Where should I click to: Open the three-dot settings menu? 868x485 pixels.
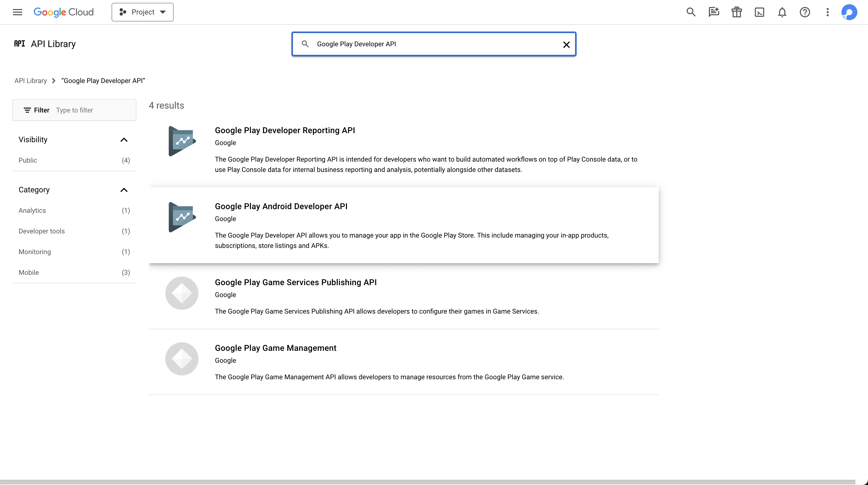827,12
